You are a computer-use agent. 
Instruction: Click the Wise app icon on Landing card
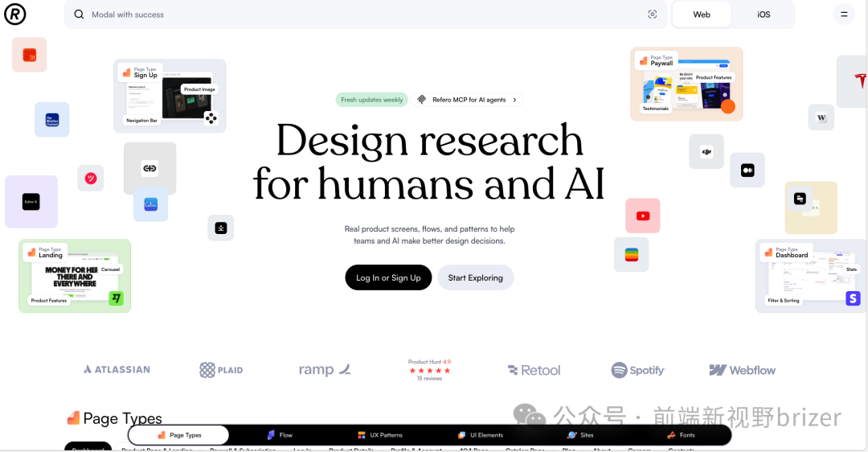(x=117, y=298)
